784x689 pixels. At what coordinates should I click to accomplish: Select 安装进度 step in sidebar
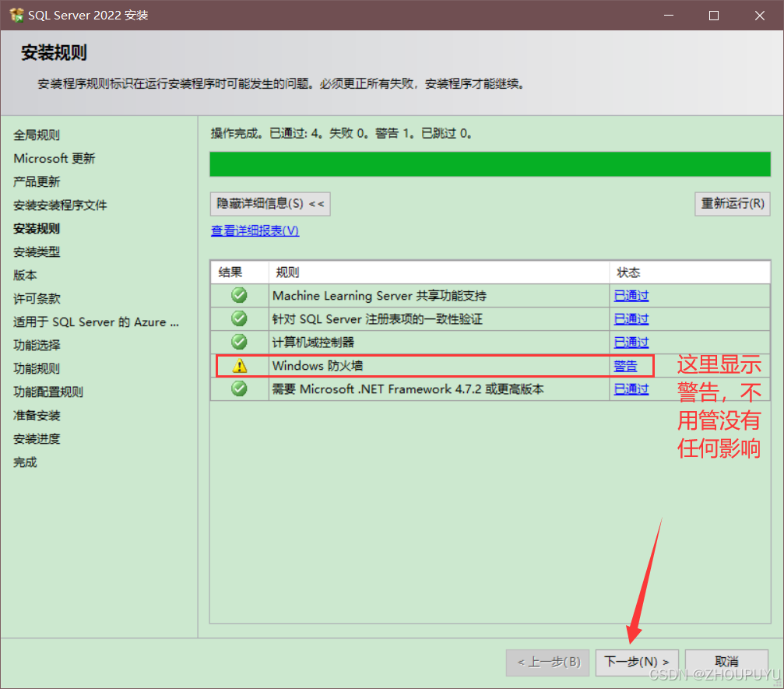point(37,439)
